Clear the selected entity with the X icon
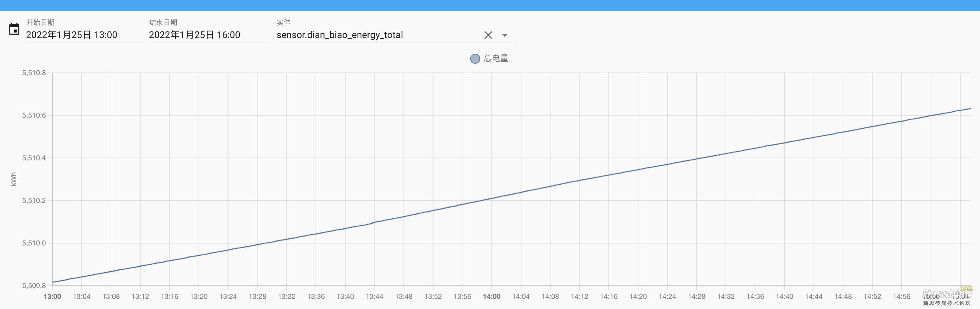The height and width of the screenshot is (309, 980). pos(488,35)
